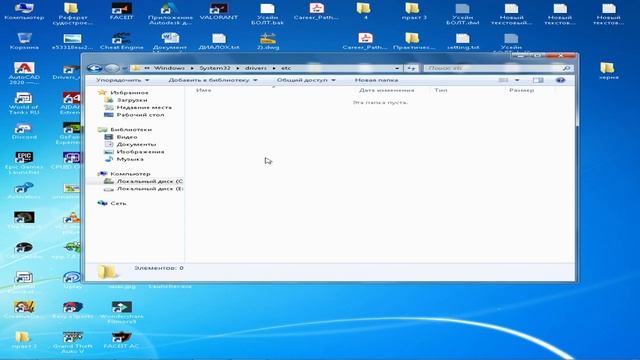
Task: Sort by the Имя column header
Action: [x=204, y=90]
